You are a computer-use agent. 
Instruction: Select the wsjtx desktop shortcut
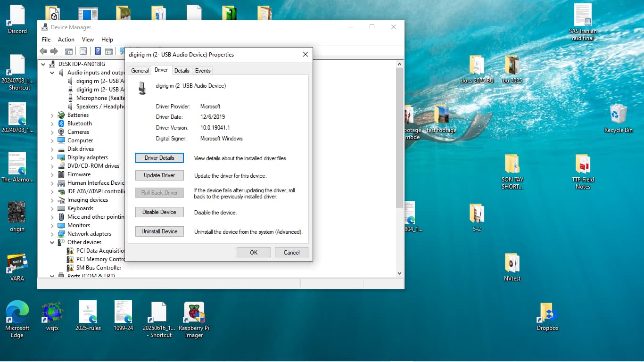(x=52, y=312)
